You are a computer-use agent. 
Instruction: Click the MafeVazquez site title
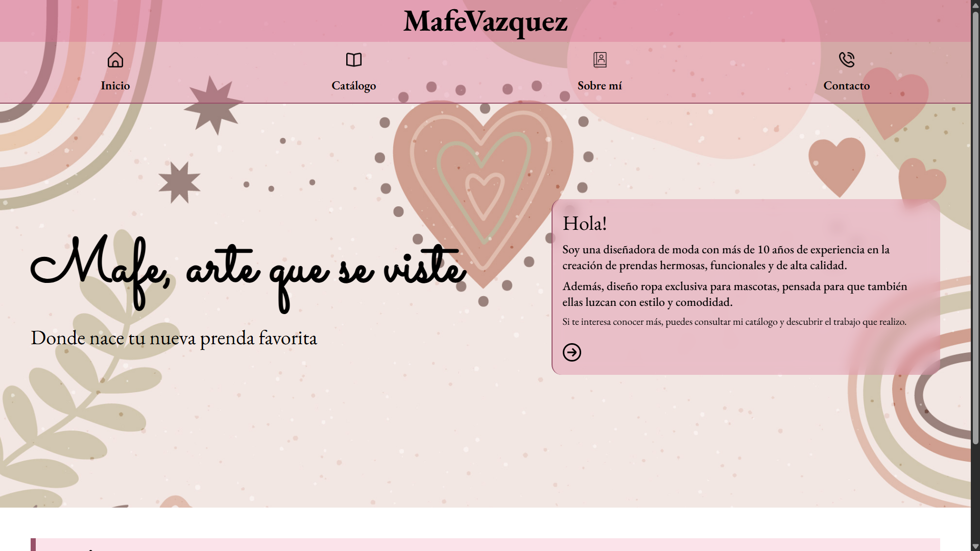[x=485, y=21]
